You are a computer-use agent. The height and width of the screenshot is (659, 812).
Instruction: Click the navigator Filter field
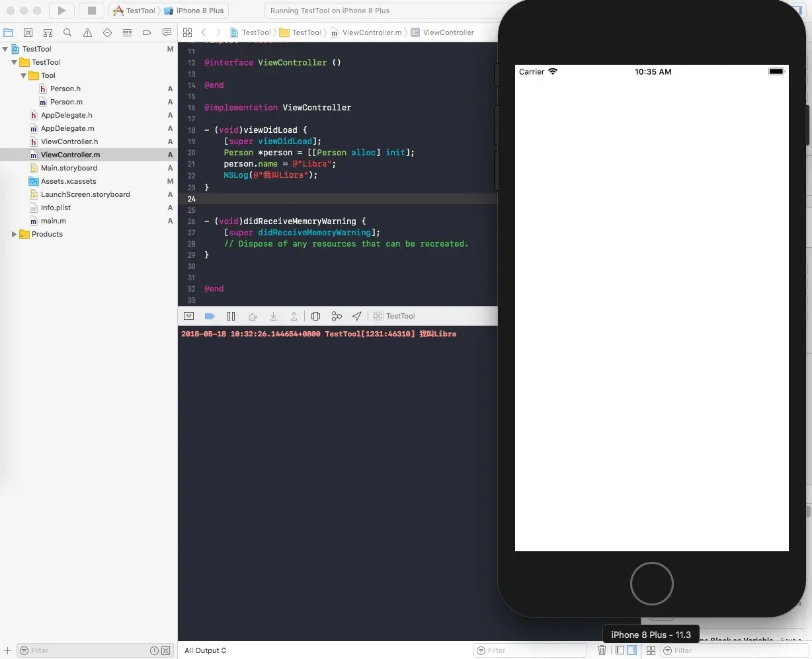tap(96, 650)
